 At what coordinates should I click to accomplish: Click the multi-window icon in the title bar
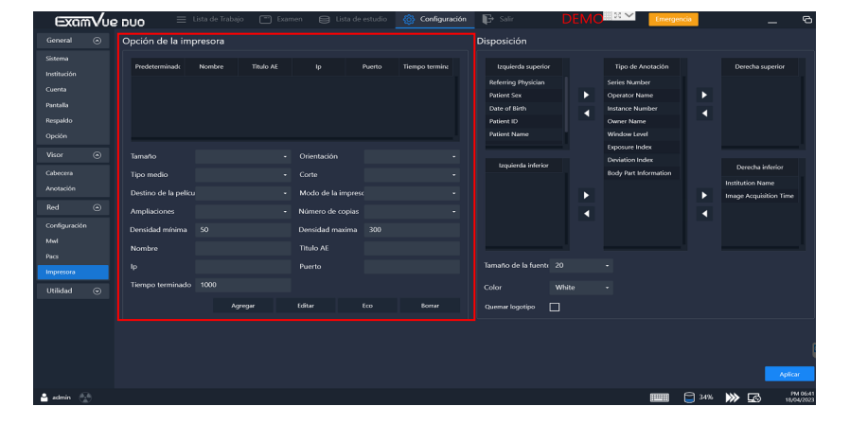[x=807, y=20]
